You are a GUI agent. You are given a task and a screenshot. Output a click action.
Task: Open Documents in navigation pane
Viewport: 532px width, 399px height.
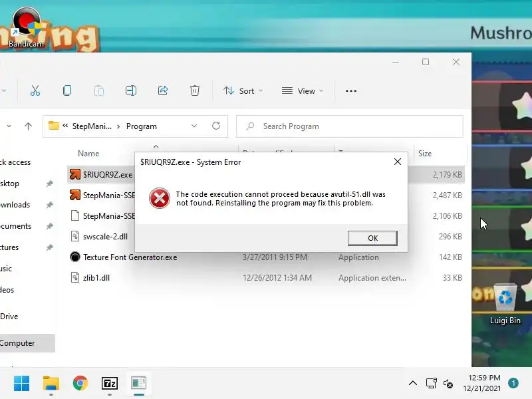tap(15, 226)
